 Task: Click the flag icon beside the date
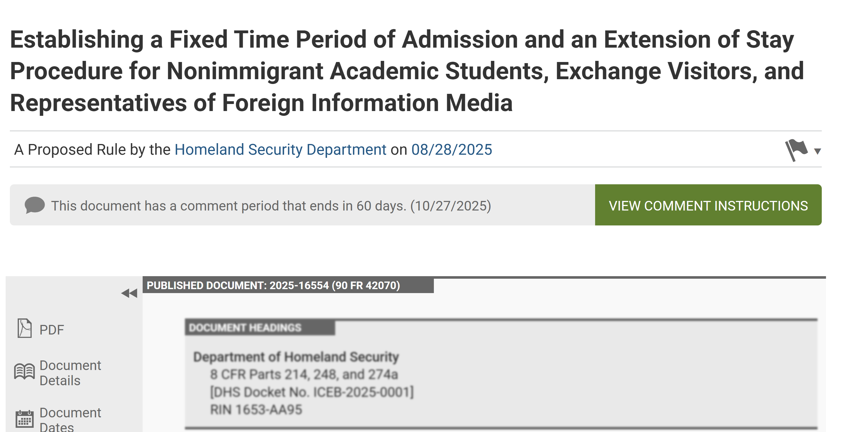click(796, 150)
